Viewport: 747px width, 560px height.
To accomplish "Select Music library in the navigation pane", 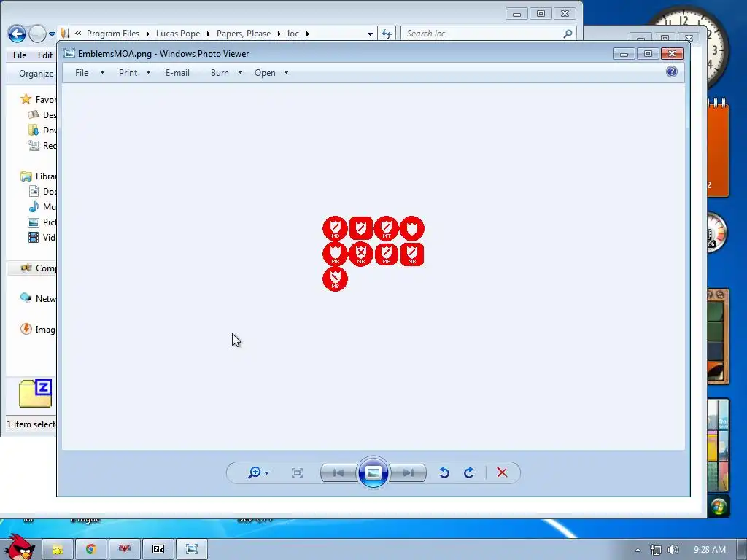I will [42, 206].
